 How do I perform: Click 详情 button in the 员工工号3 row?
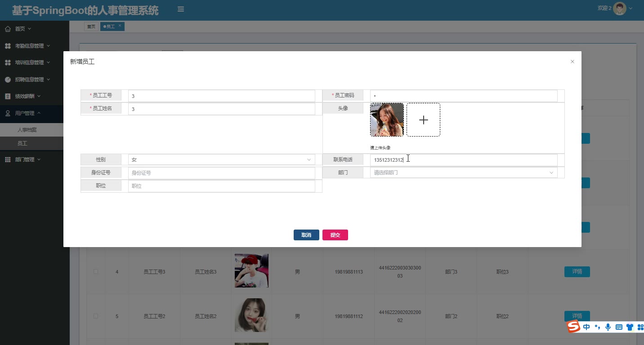pos(577,272)
